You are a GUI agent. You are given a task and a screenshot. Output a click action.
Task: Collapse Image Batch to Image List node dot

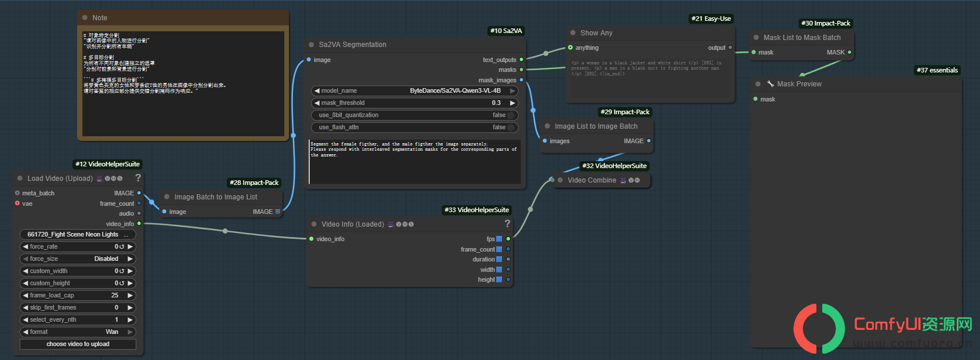[x=167, y=197]
